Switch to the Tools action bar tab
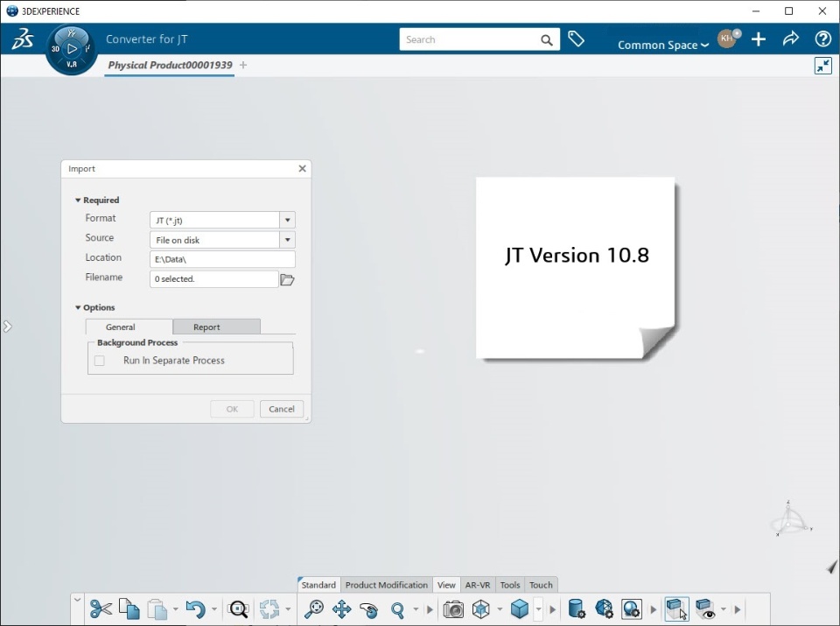The height and width of the screenshot is (626, 840). point(510,585)
